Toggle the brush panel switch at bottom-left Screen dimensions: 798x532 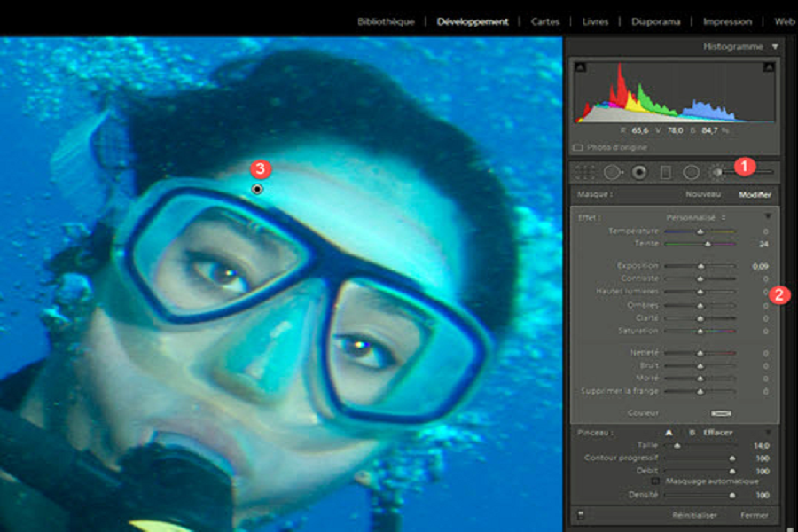tap(581, 514)
